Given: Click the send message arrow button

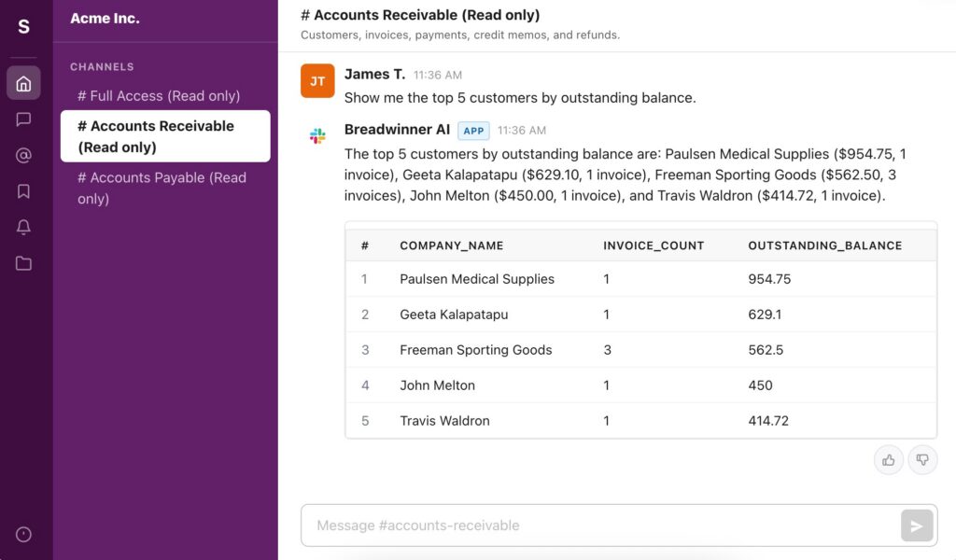Looking at the screenshot, I should 917,525.
